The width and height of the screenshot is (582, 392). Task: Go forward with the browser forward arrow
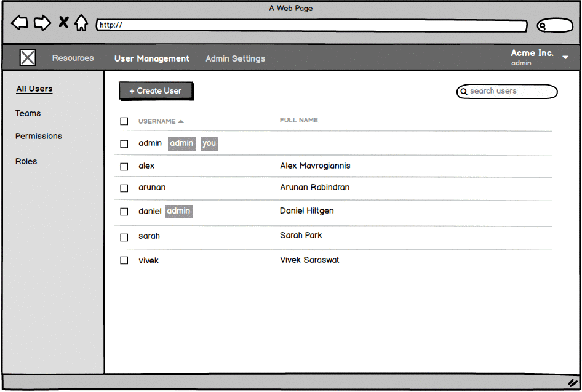click(x=42, y=23)
